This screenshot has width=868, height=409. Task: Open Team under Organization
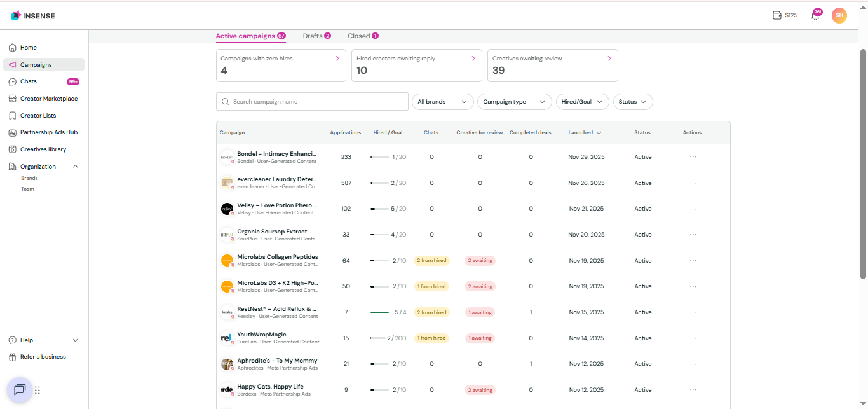click(x=27, y=189)
